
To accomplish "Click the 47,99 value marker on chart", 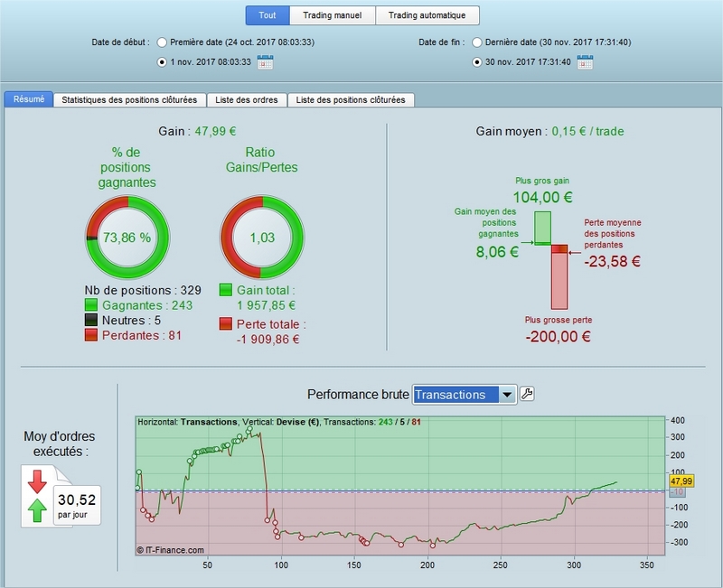I will (681, 481).
